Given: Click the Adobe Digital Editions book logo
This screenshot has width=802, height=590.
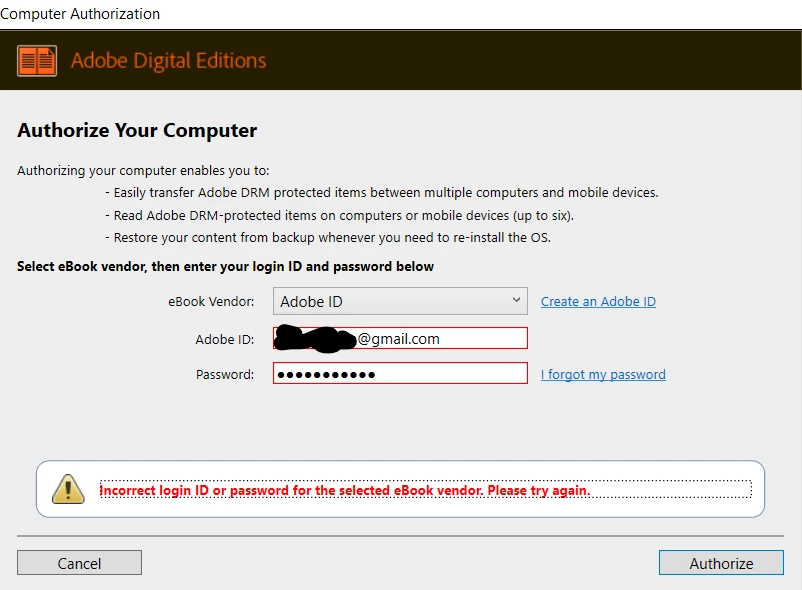Looking at the screenshot, I should (37, 61).
